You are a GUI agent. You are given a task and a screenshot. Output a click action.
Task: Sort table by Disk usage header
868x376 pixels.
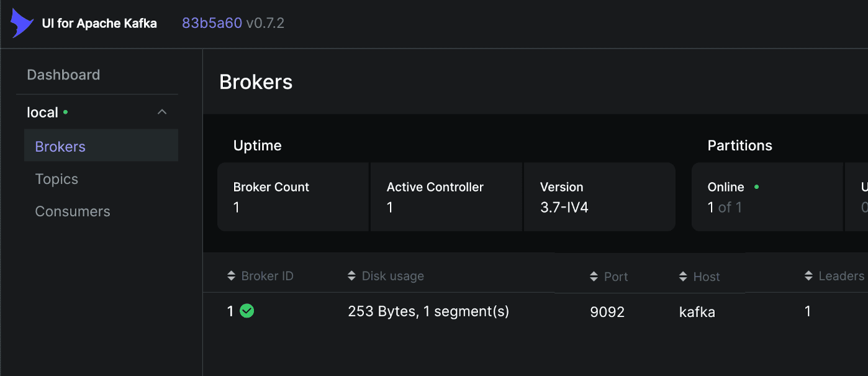click(393, 276)
